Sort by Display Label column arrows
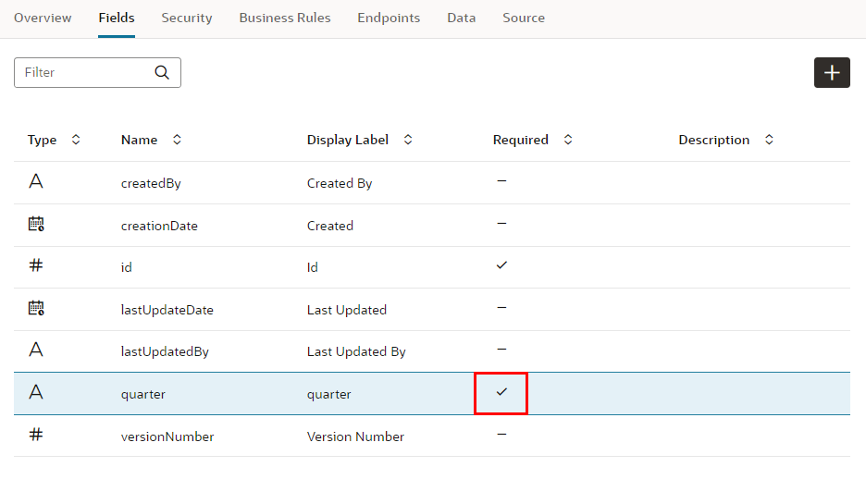The image size is (866, 504). tap(408, 140)
